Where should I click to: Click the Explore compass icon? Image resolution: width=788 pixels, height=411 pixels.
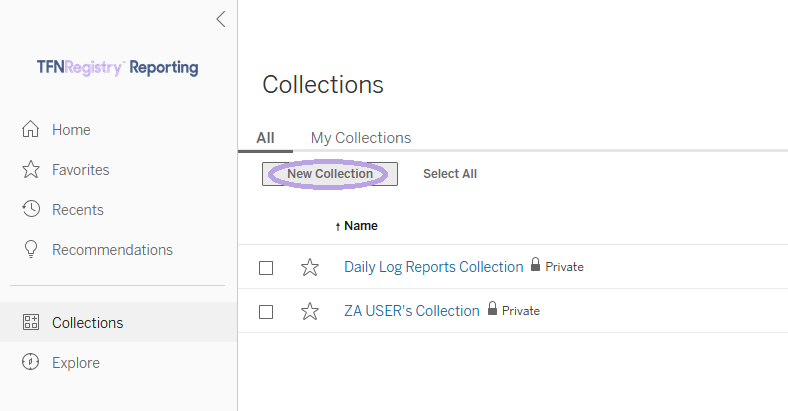coord(31,362)
